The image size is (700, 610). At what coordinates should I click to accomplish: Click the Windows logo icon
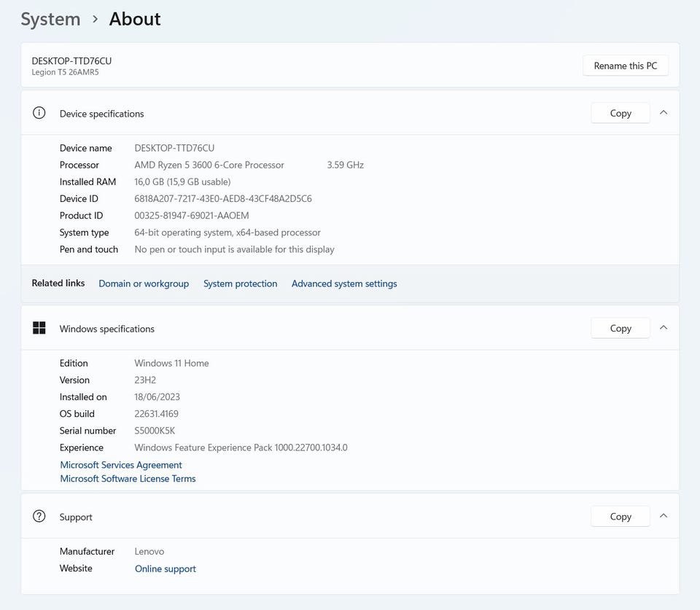[39, 328]
